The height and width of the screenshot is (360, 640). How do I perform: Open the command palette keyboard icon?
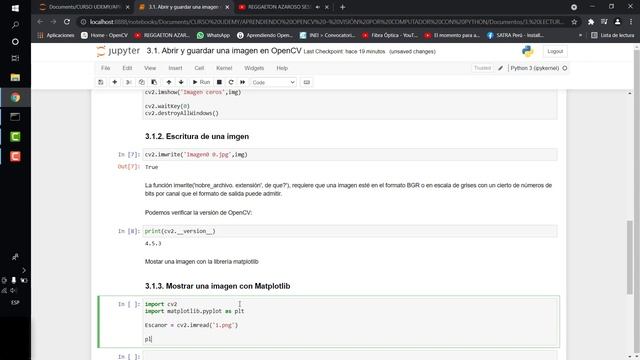(307, 82)
